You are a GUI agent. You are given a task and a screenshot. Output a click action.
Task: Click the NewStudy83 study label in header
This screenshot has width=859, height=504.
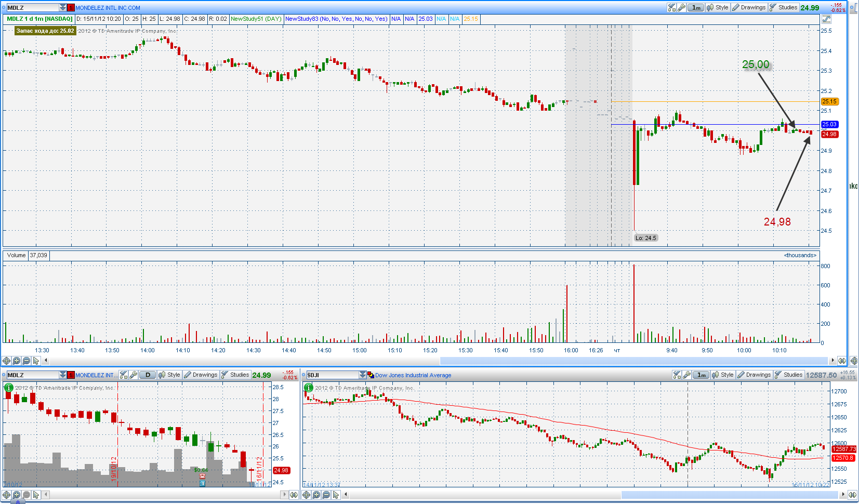[336, 19]
